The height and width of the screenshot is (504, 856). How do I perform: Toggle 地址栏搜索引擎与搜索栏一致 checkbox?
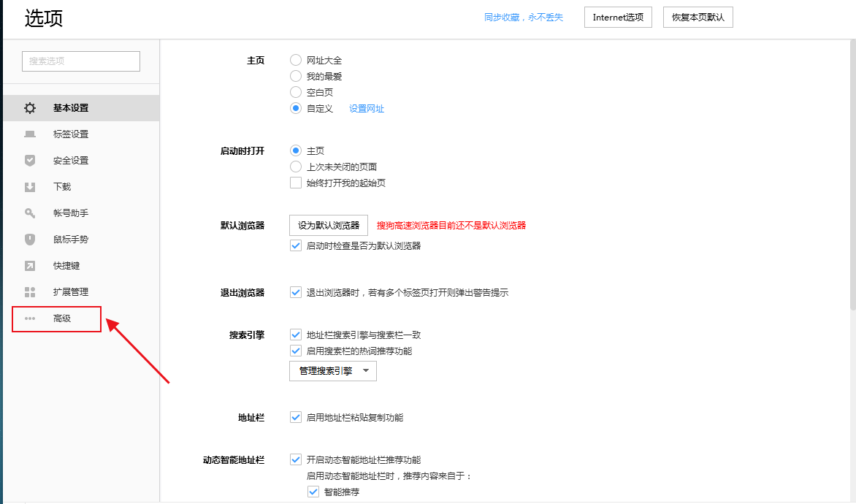coord(295,335)
